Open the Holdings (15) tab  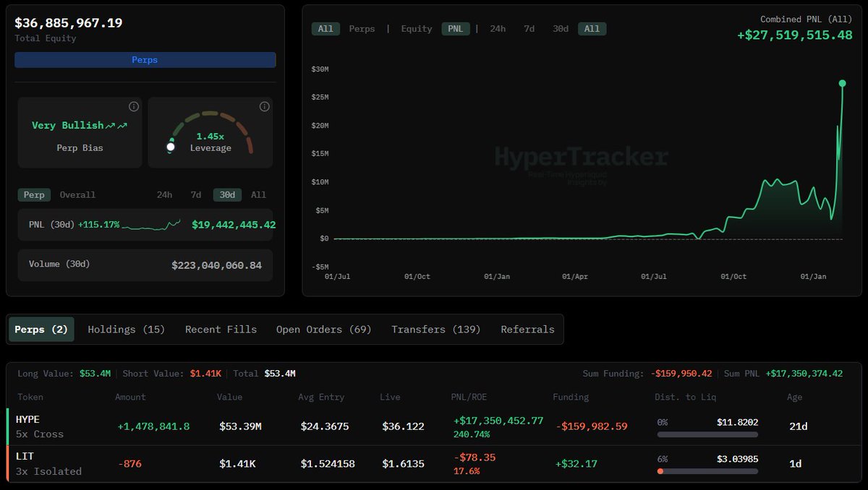127,330
